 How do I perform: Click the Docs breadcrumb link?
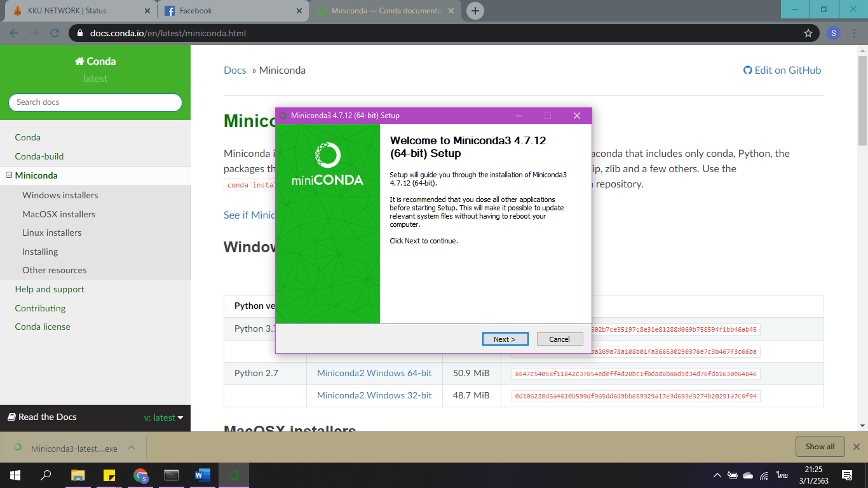pyautogui.click(x=235, y=70)
